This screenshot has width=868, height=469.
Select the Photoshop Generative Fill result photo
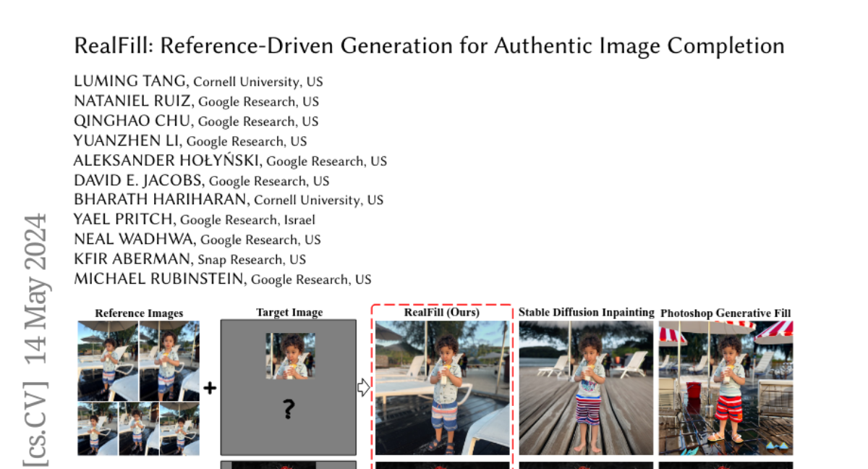(x=726, y=388)
